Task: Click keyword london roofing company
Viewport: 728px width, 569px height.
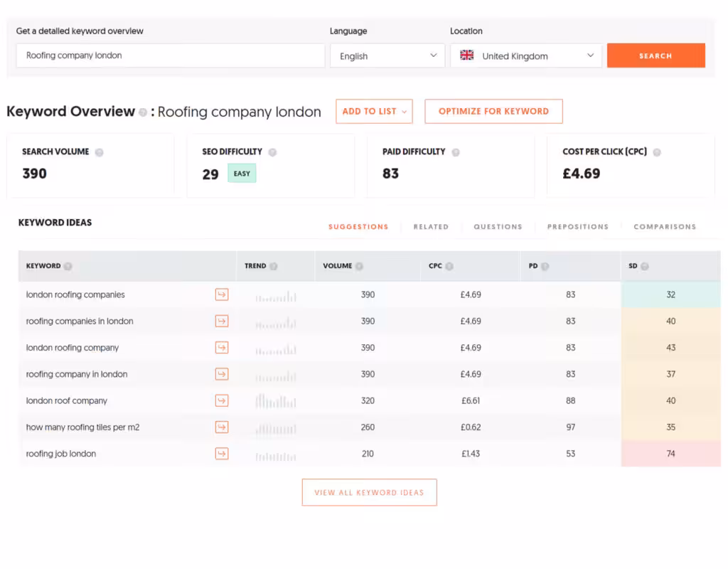Action: click(x=73, y=347)
